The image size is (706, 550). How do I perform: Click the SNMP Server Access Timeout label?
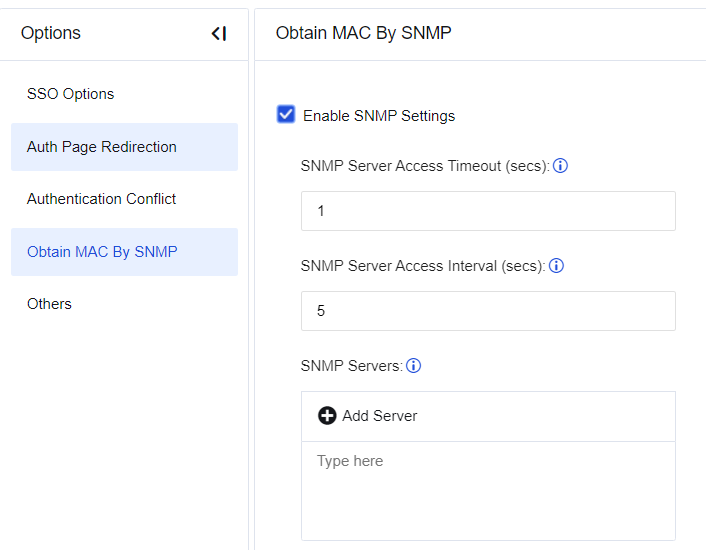pos(425,166)
